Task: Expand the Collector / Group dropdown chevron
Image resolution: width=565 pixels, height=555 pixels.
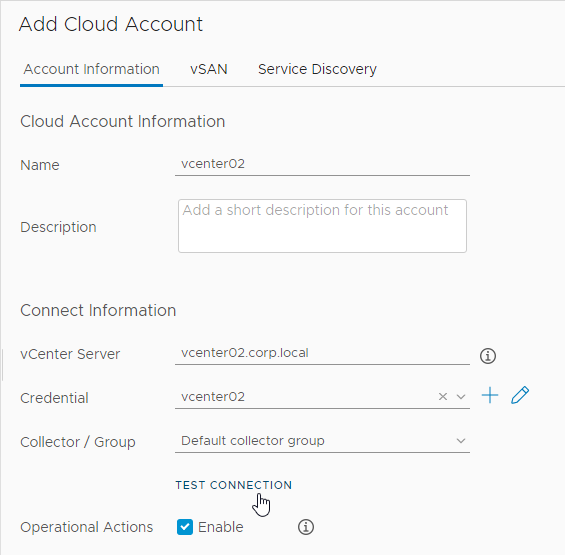Action: [x=461, y=441]
